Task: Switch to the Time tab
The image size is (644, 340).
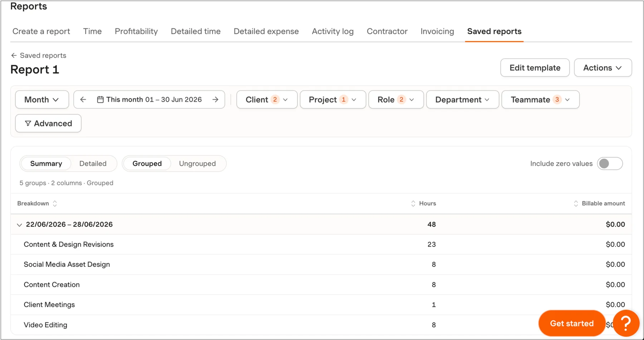Action: point(92,32)
